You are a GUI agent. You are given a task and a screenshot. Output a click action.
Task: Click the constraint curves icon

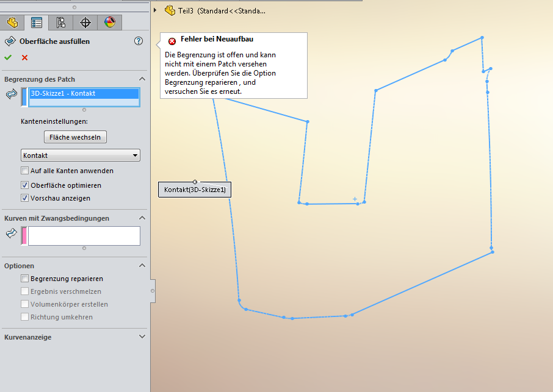(12, 233)
